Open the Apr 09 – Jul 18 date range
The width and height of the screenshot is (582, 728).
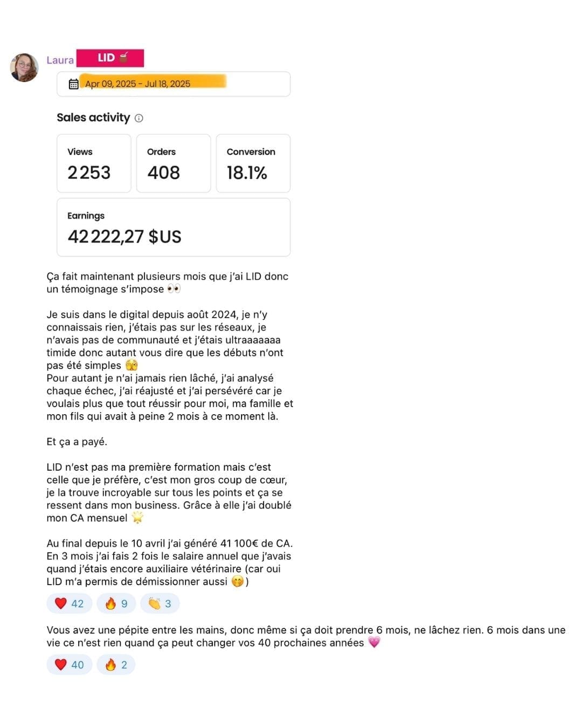(137, 84)
